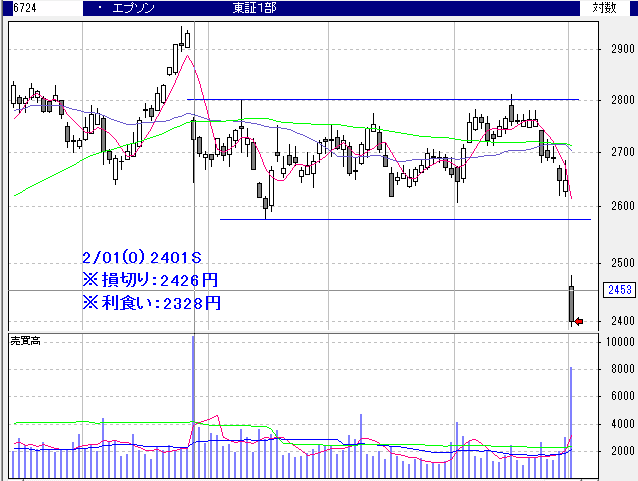Click the 損切り:2426円 stop-loss annotation
638x481 pixels.
[x=152, y=279]
